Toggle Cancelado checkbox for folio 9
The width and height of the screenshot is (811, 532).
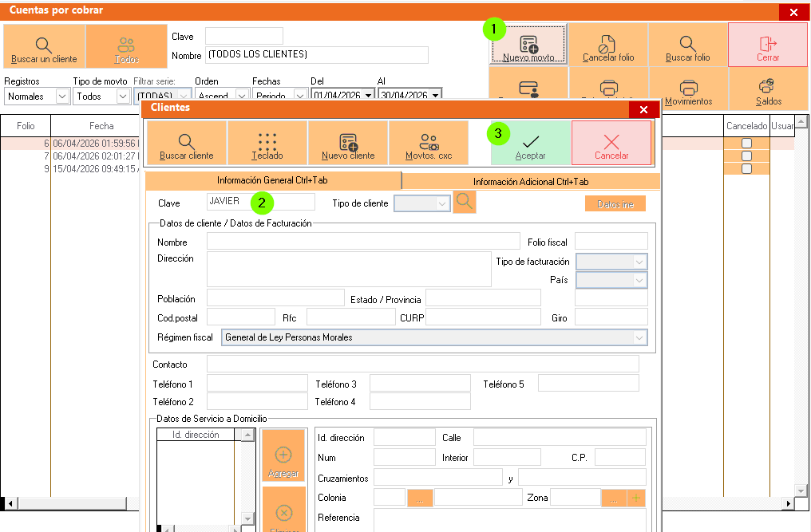click(x=746, y=168)
